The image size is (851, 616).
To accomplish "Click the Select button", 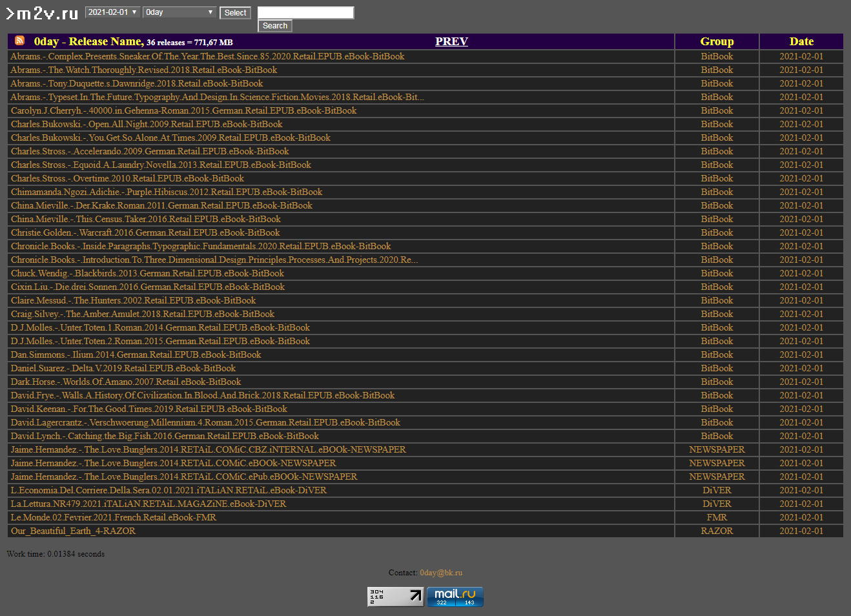I will [x=235, y=13].
